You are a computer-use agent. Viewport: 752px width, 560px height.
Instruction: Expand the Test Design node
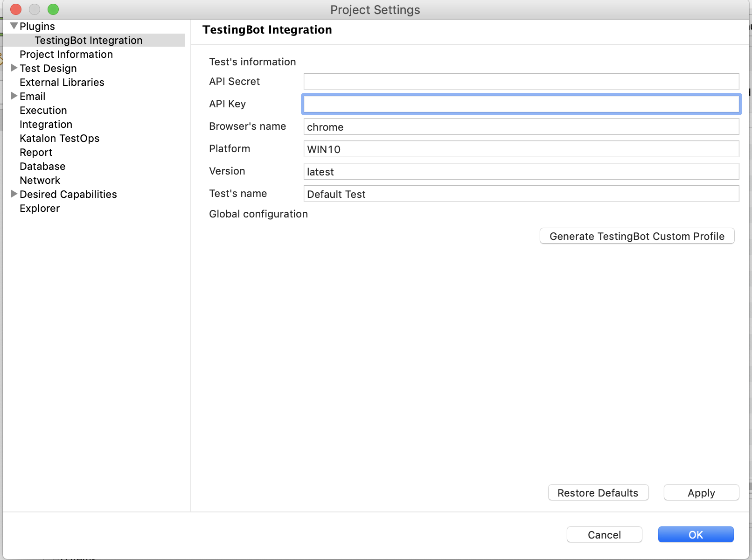pyautogui.click(x=14, y=68)
